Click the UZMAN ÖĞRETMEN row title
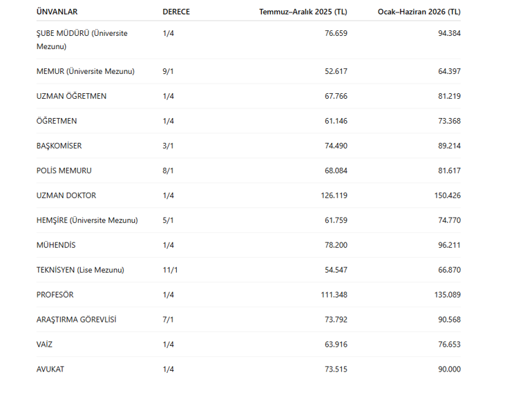Viewport: 532px width, 395px height. (71, 96)
